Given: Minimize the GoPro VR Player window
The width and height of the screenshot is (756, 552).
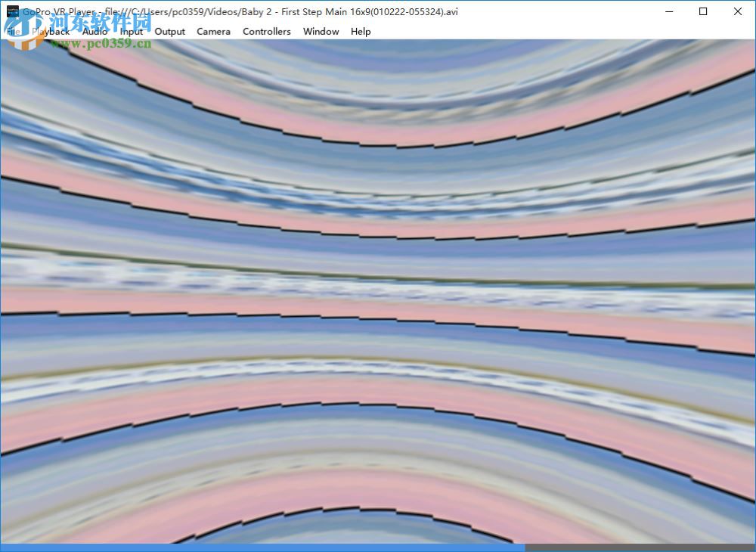Looking at the screenshot, I should [x=669, y=11].
